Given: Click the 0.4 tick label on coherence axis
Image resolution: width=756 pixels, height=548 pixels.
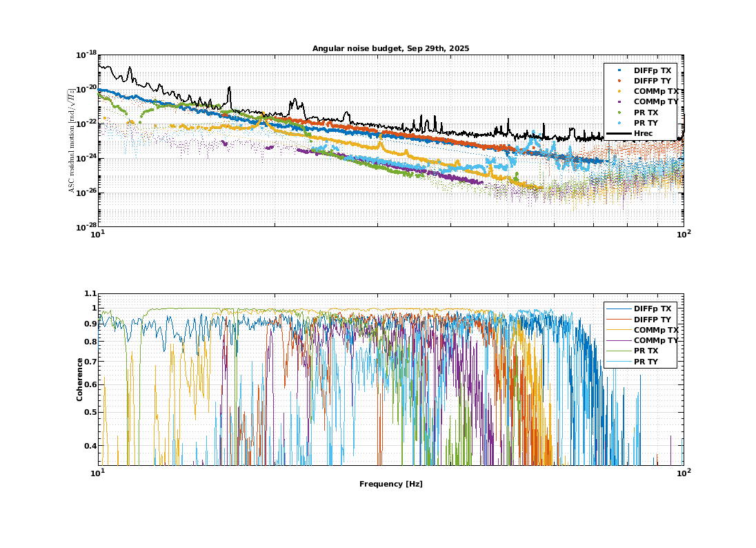Looking at the screenshot, I should (x=88, y=446).
